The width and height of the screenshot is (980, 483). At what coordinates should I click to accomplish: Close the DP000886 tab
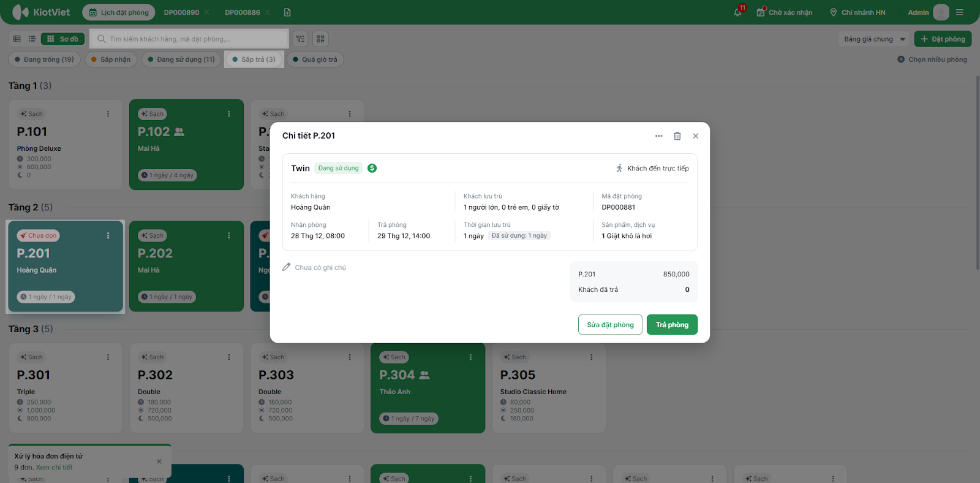point(267,12)
